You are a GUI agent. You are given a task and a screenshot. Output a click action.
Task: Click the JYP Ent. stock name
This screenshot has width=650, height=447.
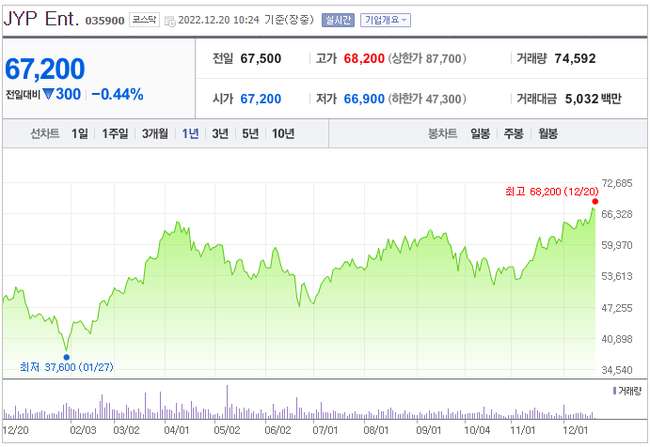point(41,19)
